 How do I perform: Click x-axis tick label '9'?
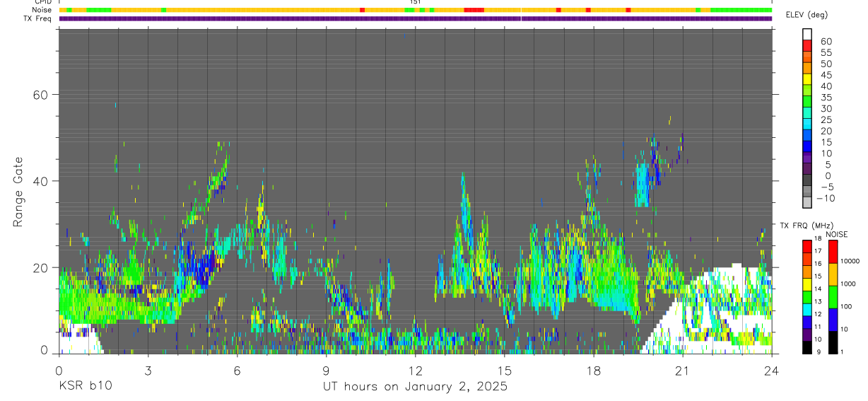(326, 371)
